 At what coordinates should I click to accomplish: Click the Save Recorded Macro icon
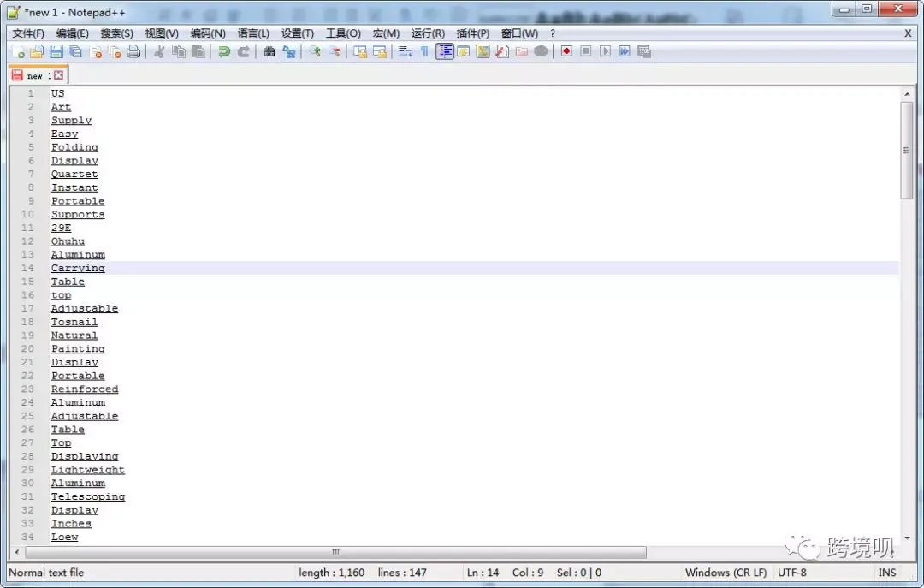pos(644,52)
